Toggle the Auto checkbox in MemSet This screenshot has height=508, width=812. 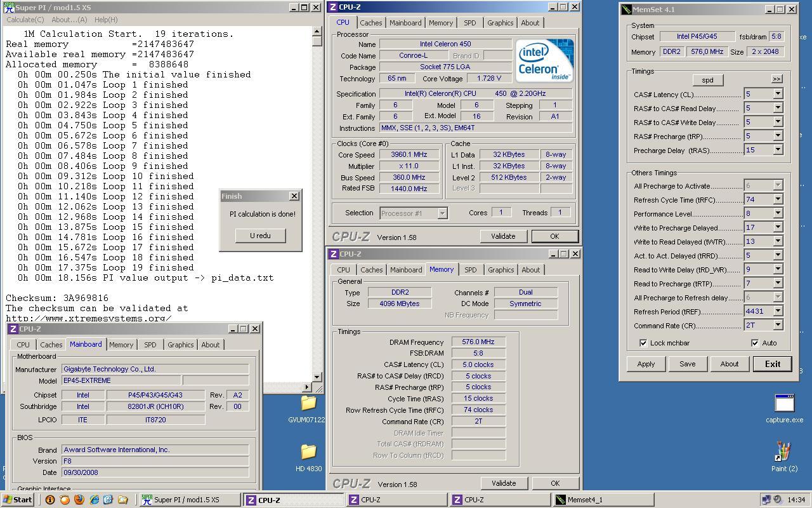pyautogui.click(x=755, y=343)
